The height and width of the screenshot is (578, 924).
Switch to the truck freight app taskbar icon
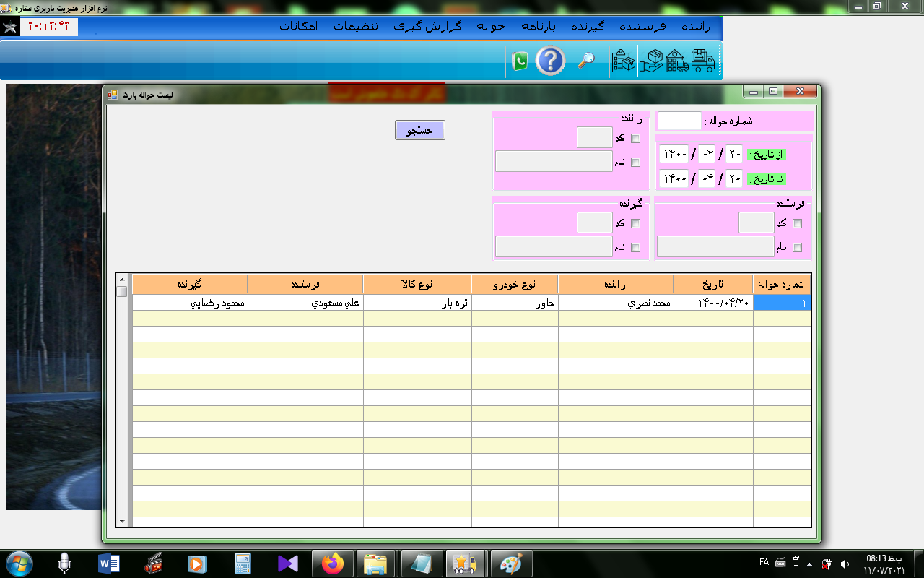[466, 564]
